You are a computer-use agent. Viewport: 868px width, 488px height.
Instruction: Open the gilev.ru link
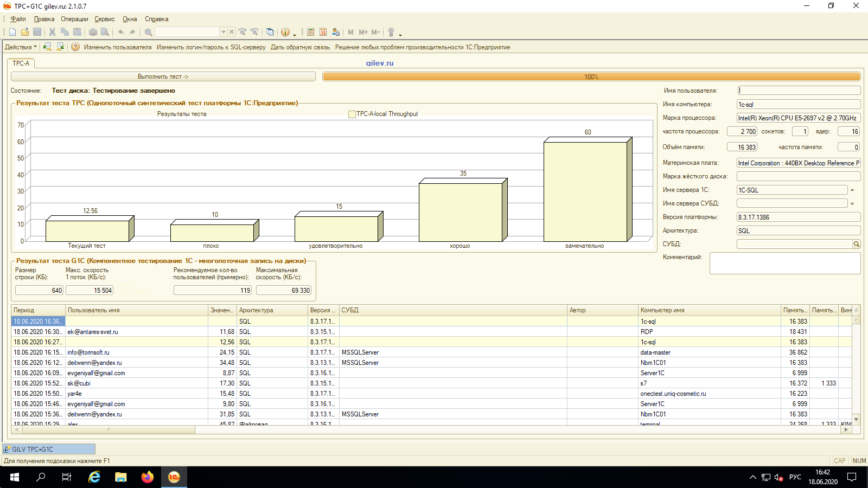380,63
